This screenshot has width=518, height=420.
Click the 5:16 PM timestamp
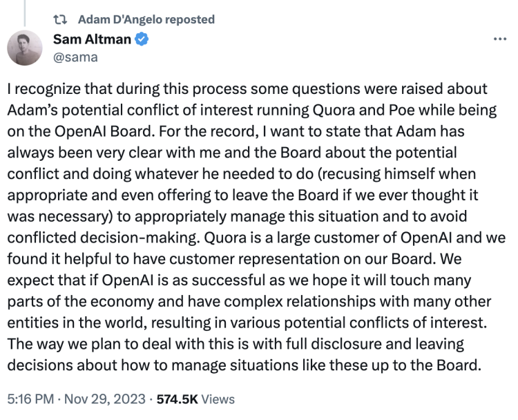pos(30,399)
